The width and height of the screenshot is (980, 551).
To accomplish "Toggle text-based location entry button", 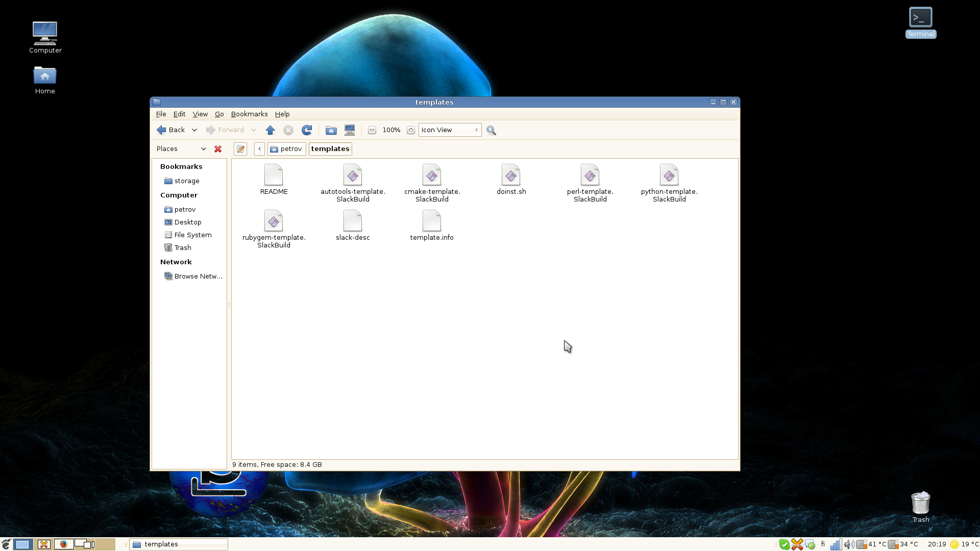I will [x=240, y=149].
